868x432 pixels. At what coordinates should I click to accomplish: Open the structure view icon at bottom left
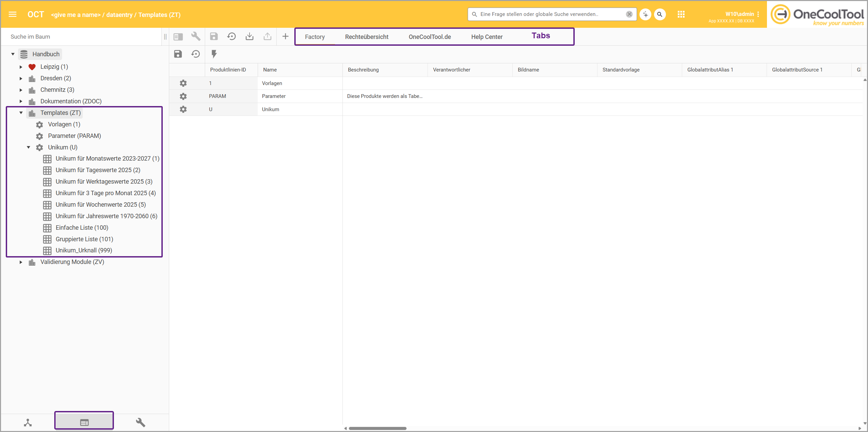pyautogui.click(x=28, y=422)
